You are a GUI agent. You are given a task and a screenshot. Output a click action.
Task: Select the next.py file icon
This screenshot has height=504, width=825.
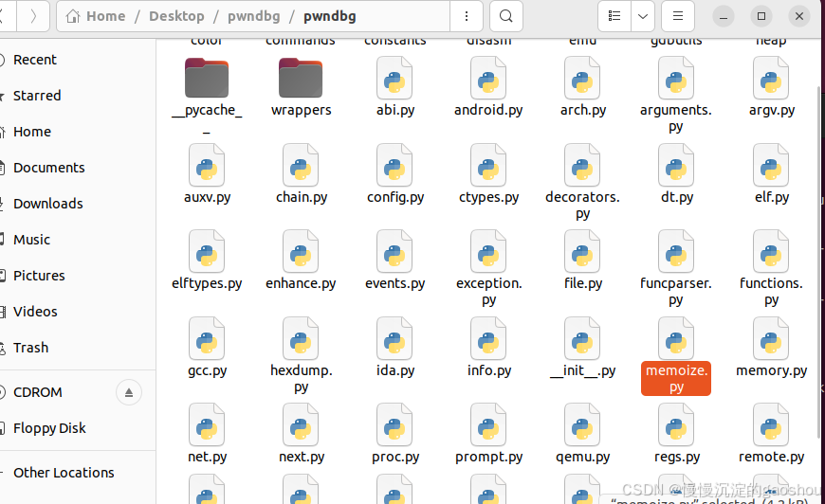[x=301, y=424]
